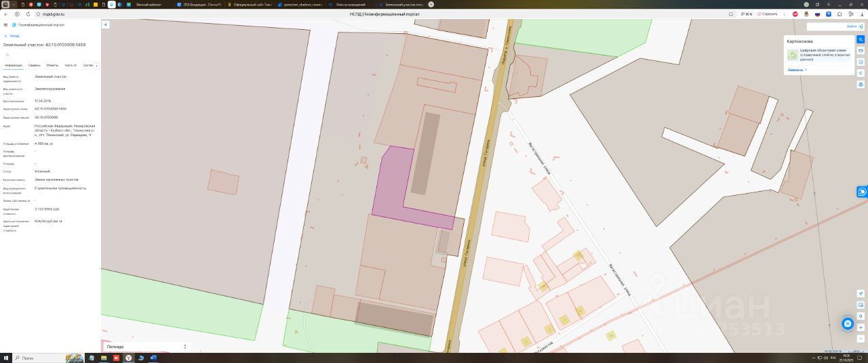Switch to the Информация tab
Image resolution: width=868 pixels, height=363 pixels.
pos(14,66)
